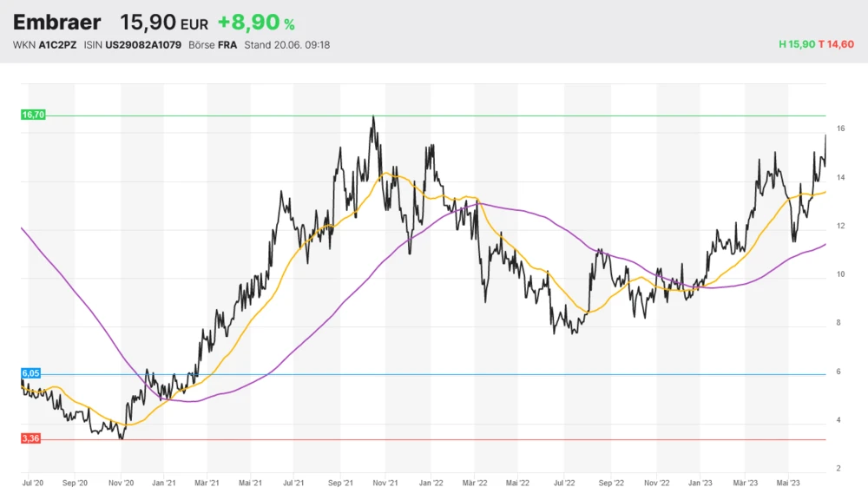Click the green +8,90 % change value
Screen dimensions: 868x494
pyautogui.click(x=256, y=23)
